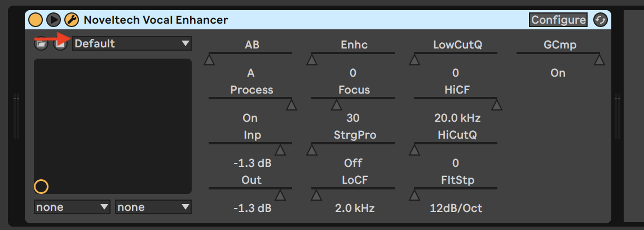
Task: Click the Inp slider triangle handle
Action: (x=280, y=151)
